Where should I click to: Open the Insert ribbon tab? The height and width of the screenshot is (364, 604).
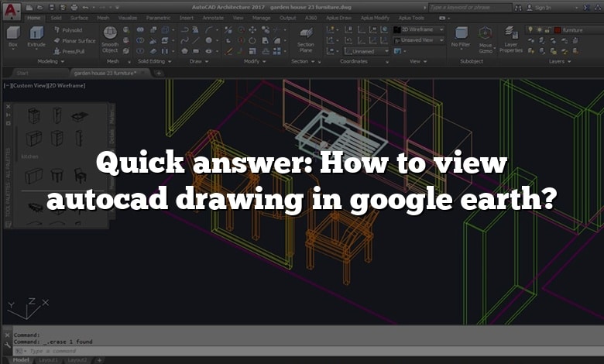point(187,18)
